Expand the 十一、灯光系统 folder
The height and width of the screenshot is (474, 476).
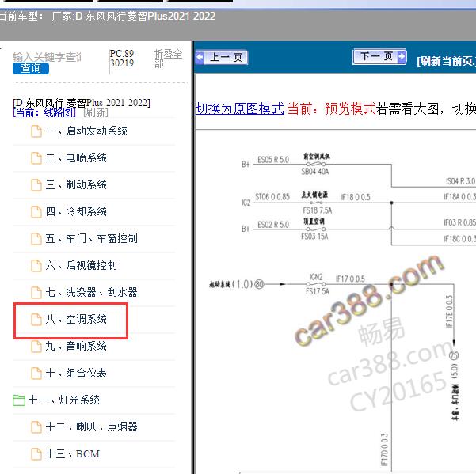point(63,400)
